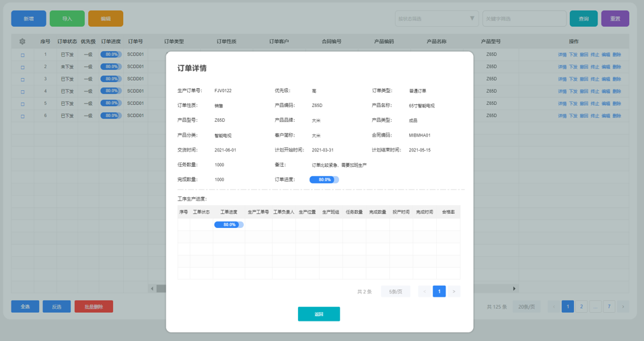Click next page arrow in main table pagination
This screenshot has height=341, width=644.
(x=623, y=307)
